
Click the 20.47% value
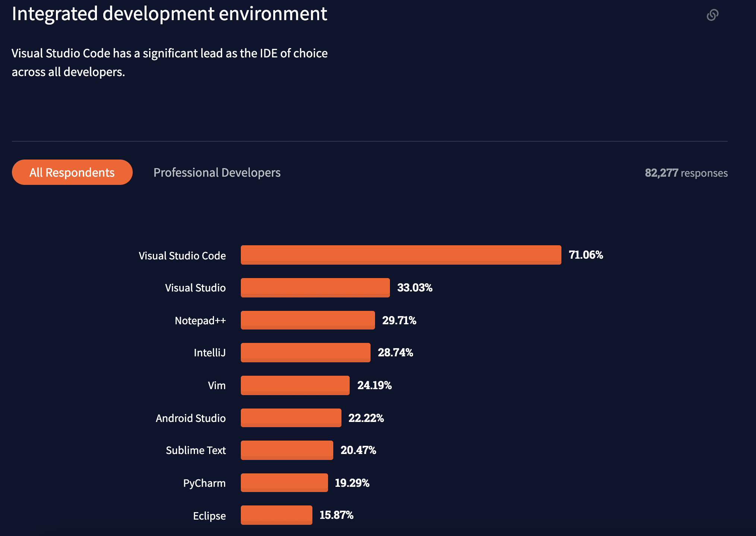pyautogui.click(x=358, y=450)
